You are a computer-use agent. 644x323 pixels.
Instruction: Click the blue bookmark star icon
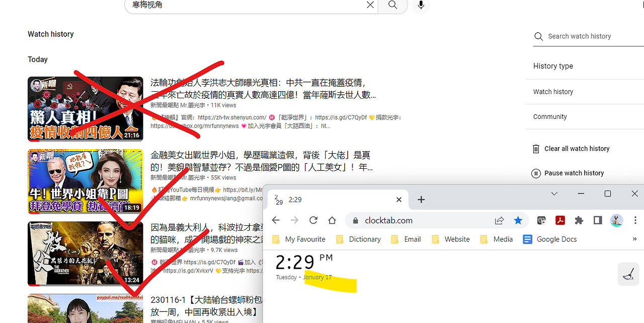[518, 220]
